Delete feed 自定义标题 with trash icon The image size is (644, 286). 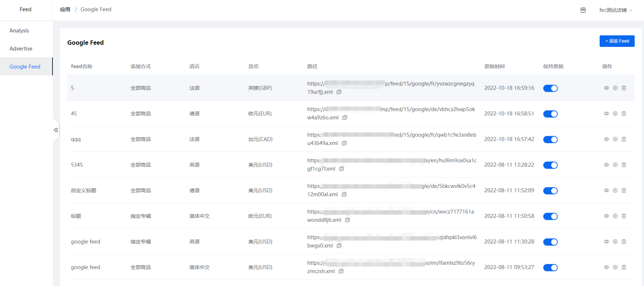624,190
